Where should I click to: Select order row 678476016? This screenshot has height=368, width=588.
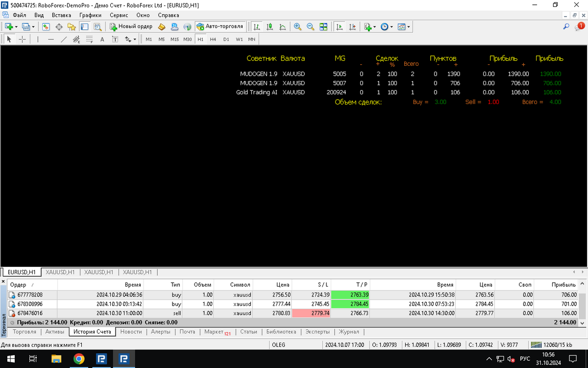pyautogui.click(x=293, y=313)
